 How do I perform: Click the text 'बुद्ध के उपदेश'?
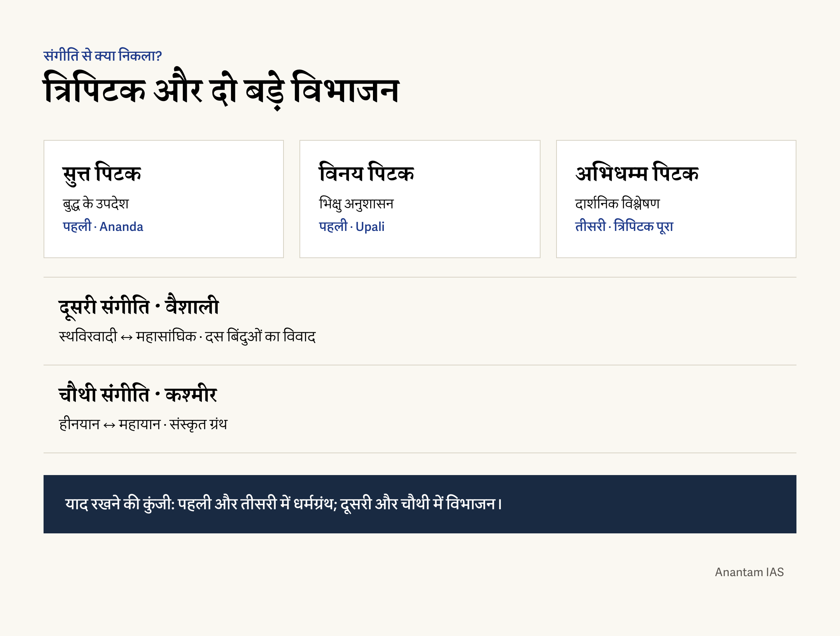96,204
